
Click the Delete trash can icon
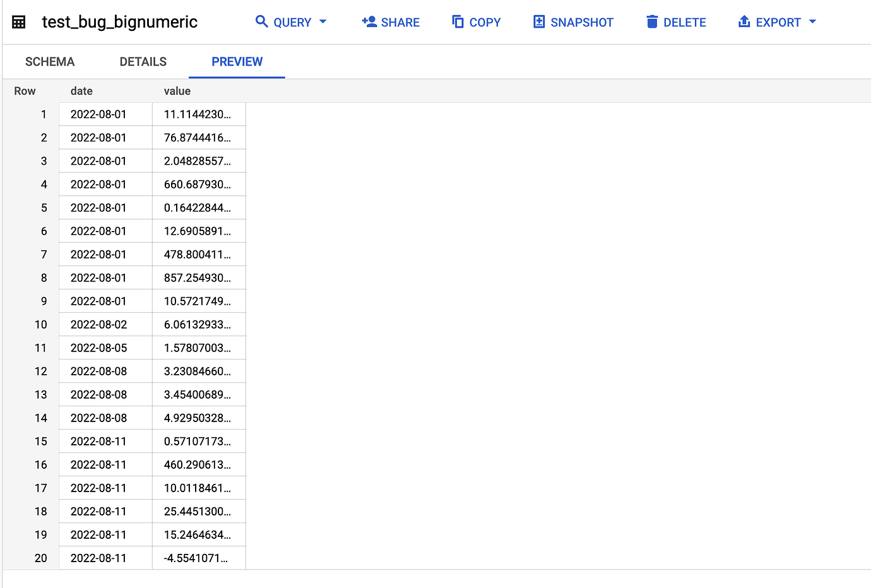tap(653, 21)
